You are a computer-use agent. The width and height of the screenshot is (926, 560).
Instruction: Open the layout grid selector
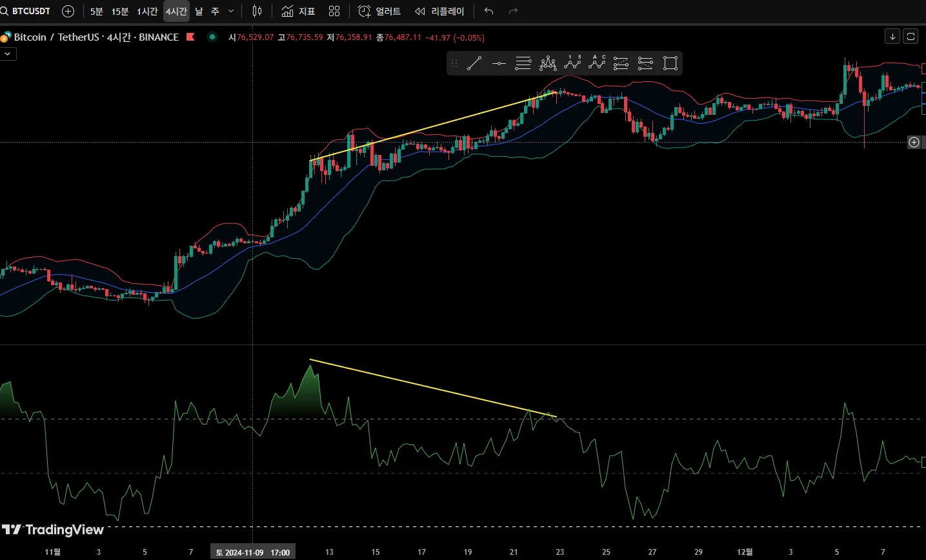(334, 11)
